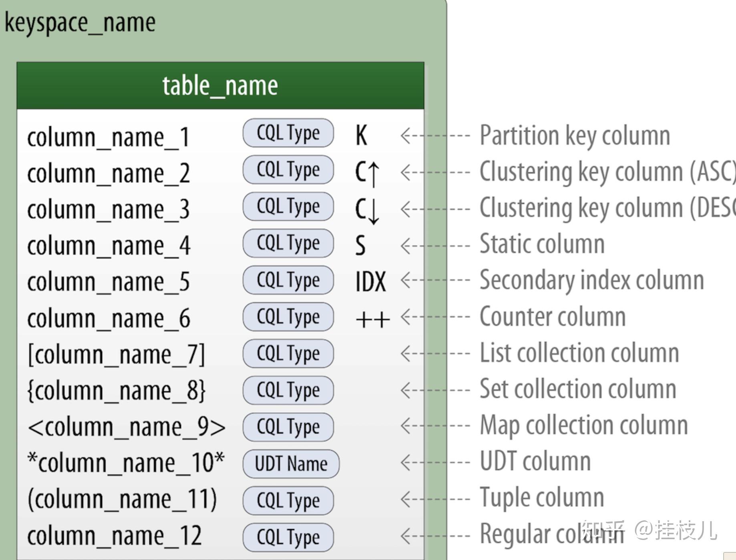Screen dimensions: 736x560
Task: Click the Partition key column legend text
Action: coord(575,136)
